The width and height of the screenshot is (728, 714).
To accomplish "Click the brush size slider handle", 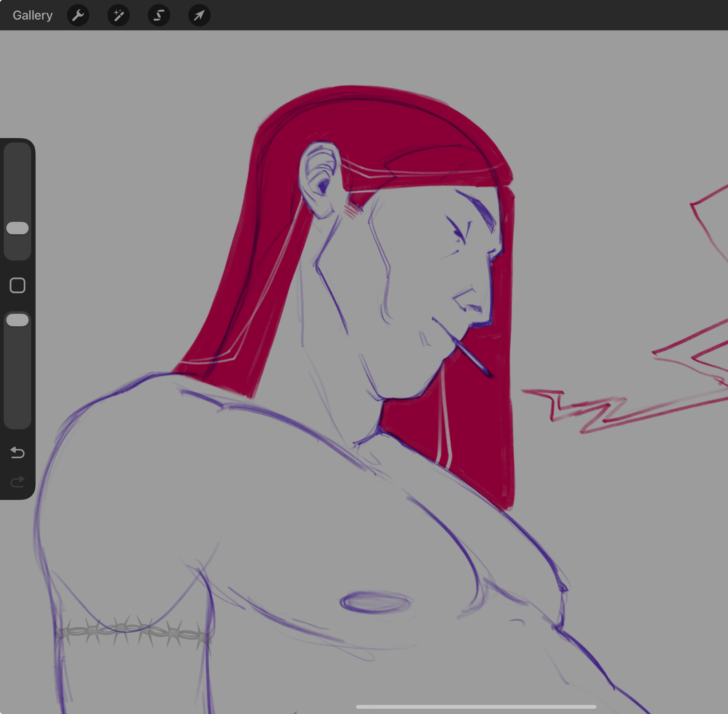I will coord(17,228).
